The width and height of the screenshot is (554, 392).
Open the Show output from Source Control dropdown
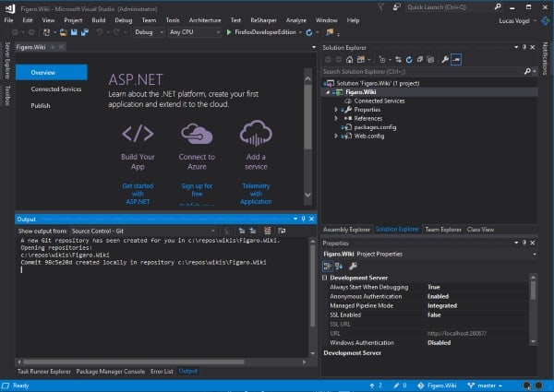point(143,232)
